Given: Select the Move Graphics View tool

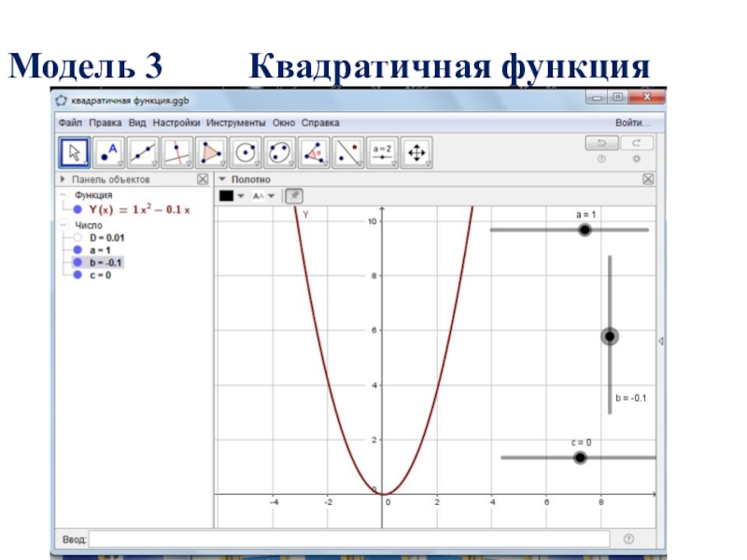Looking at the screenshot, I should tap(416, 153).
